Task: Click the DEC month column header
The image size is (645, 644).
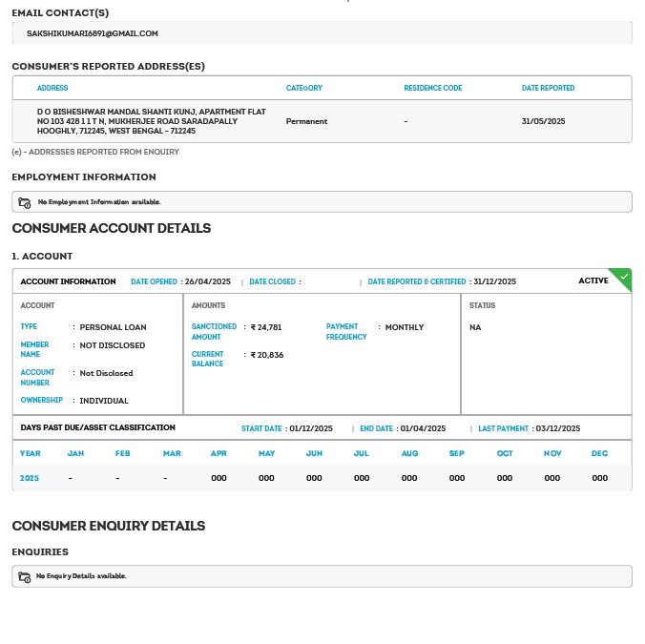Action: [x=599, y=453]
